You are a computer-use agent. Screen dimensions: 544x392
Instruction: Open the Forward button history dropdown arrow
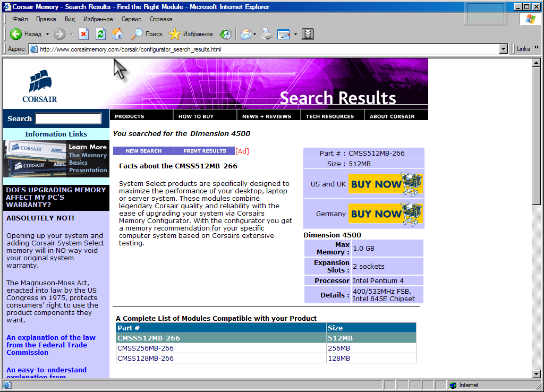point(72,34)
